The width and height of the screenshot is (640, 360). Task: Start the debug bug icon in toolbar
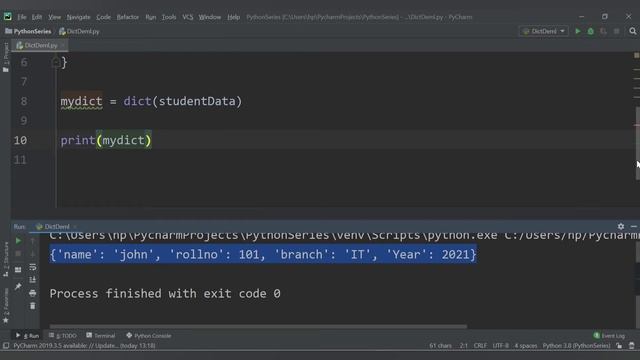(x=590, y=31)
